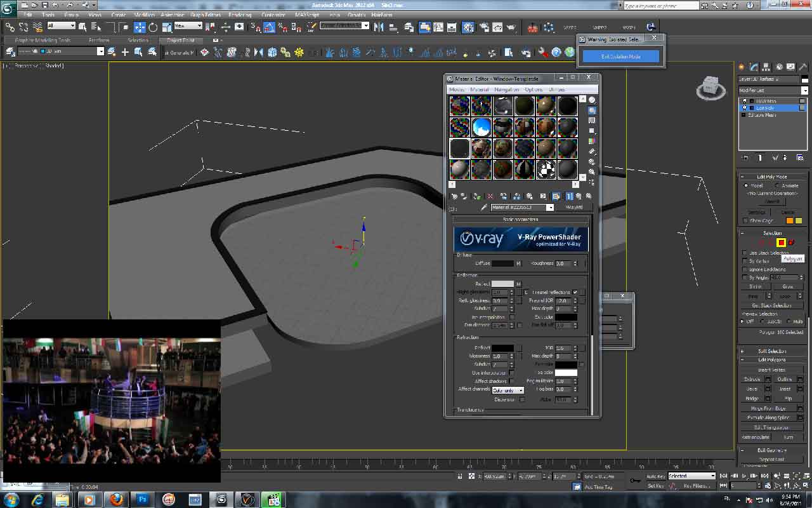
Task: Open the named selection sets dropdown
Action: point(344,26)
